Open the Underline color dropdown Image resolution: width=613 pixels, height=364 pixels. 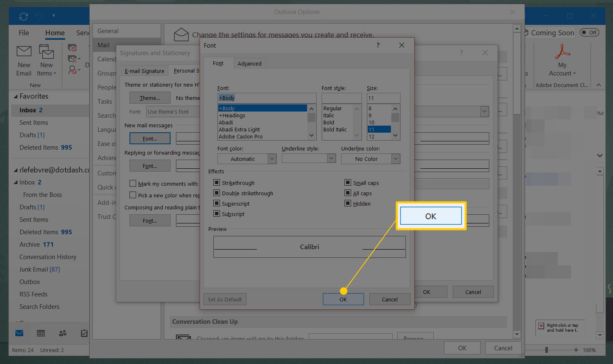pos(396,159)
